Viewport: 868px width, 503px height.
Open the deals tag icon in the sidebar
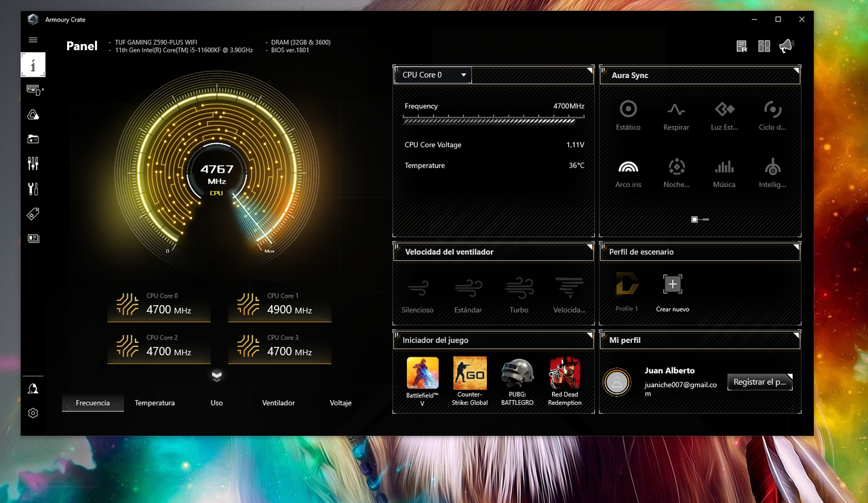33,214
